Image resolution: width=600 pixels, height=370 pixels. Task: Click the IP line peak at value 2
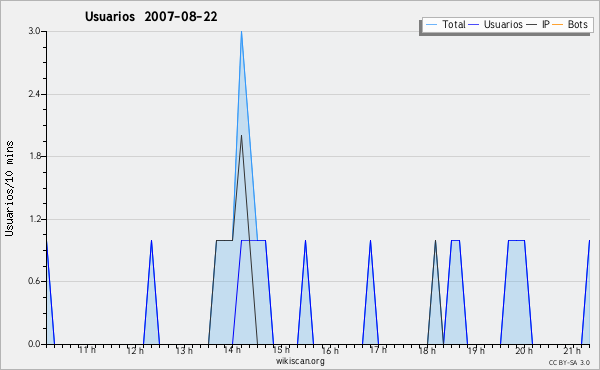[241, 135]
